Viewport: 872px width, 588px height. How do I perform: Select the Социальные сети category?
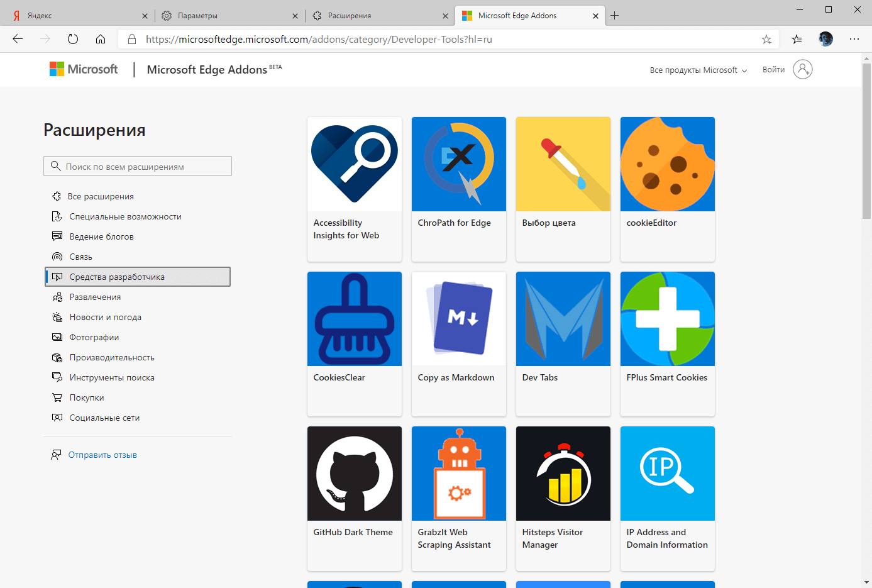[x=138, y=418]
